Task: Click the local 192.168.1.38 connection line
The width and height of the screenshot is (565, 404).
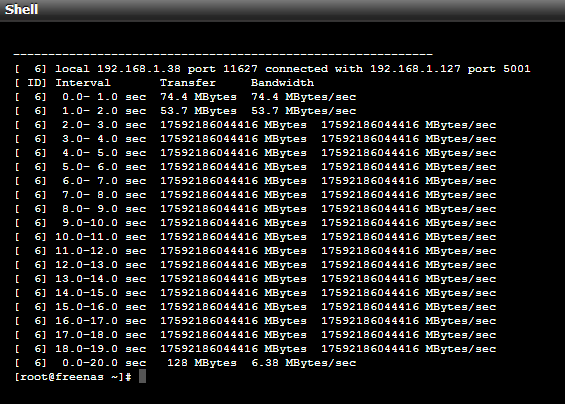Action: (x=272, y=69)
